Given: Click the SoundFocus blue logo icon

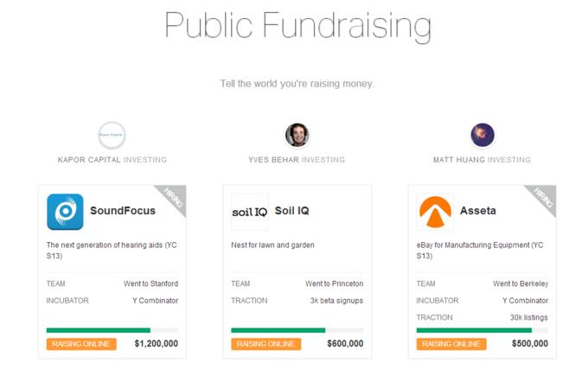Looking at the screenshot, I should (x=65, y=212).
